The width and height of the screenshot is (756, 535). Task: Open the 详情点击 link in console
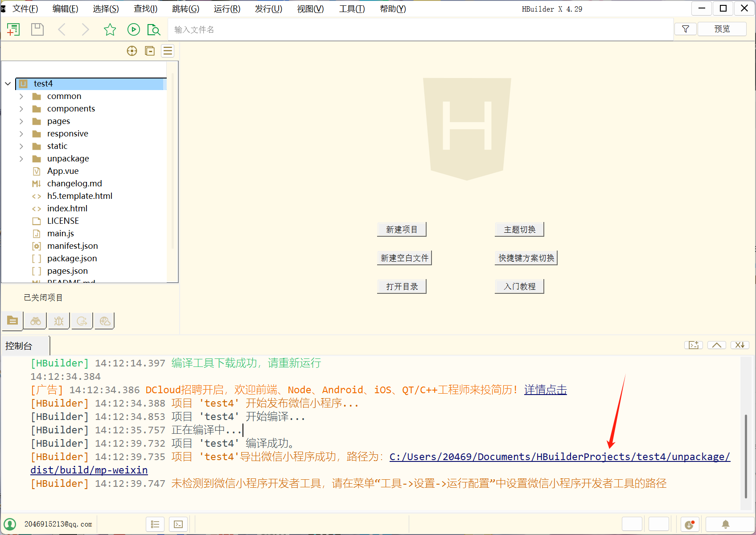pos(546,390)
